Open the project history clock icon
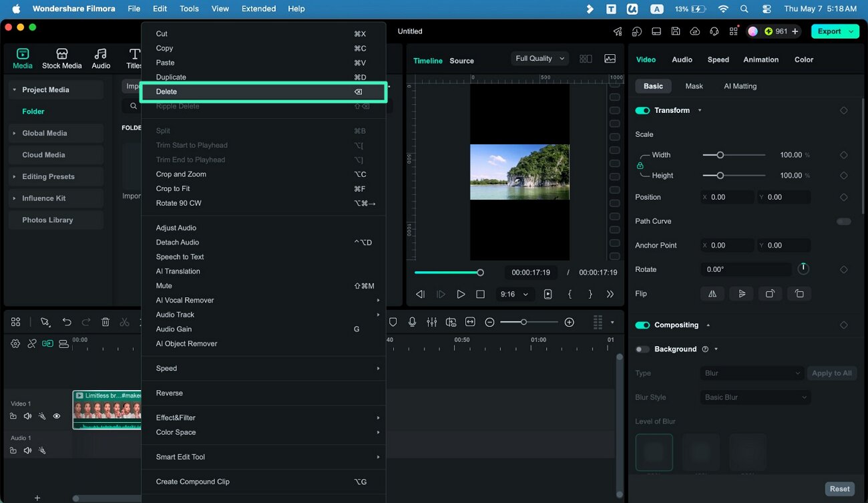 pyautogui.click(x=637, y=31)
